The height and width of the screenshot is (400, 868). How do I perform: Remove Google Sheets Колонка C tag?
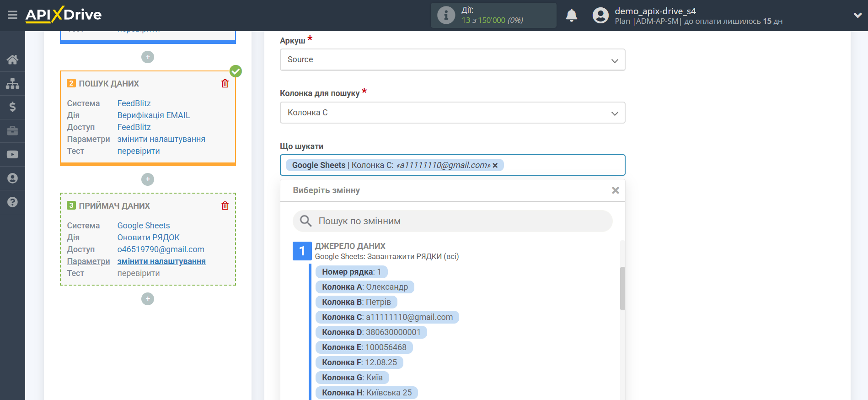[495, 166]
